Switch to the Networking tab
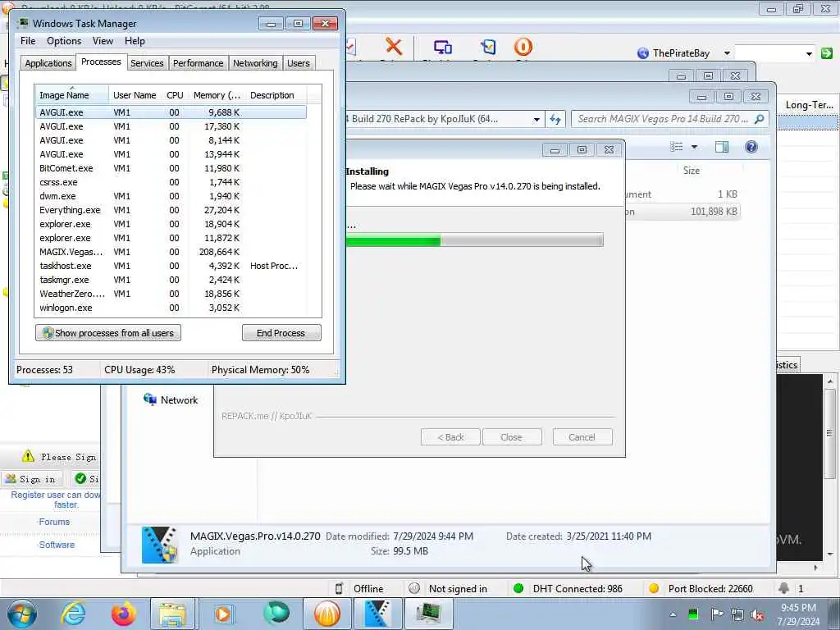Viewport: 840px width, 630px height. pyautogui.click(x=255, y=63)
